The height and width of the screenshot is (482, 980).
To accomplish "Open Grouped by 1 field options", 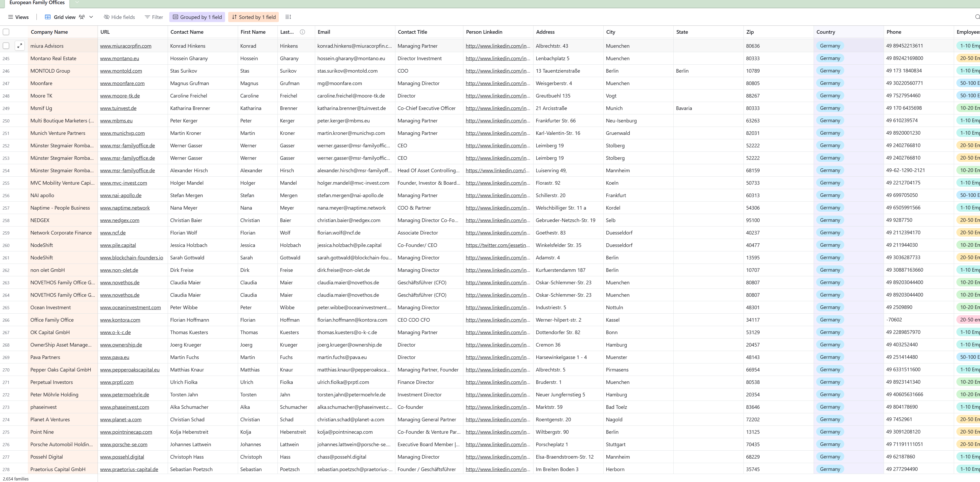I will 197,17.
